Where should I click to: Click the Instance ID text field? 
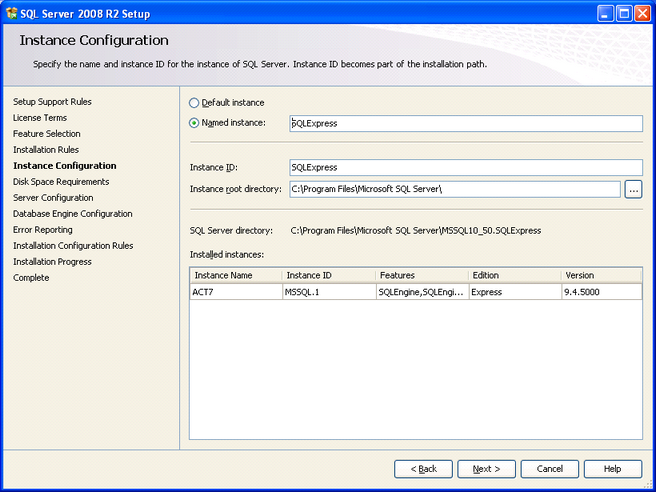click(465, 168)
